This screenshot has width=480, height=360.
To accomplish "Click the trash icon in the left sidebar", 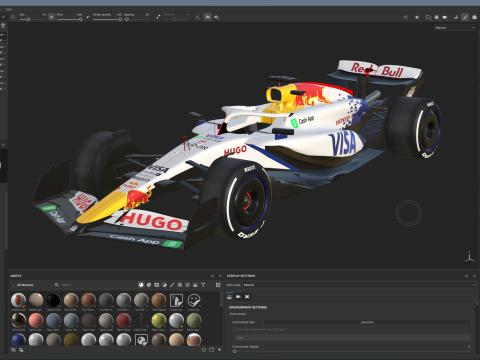I will coord(3,25).
